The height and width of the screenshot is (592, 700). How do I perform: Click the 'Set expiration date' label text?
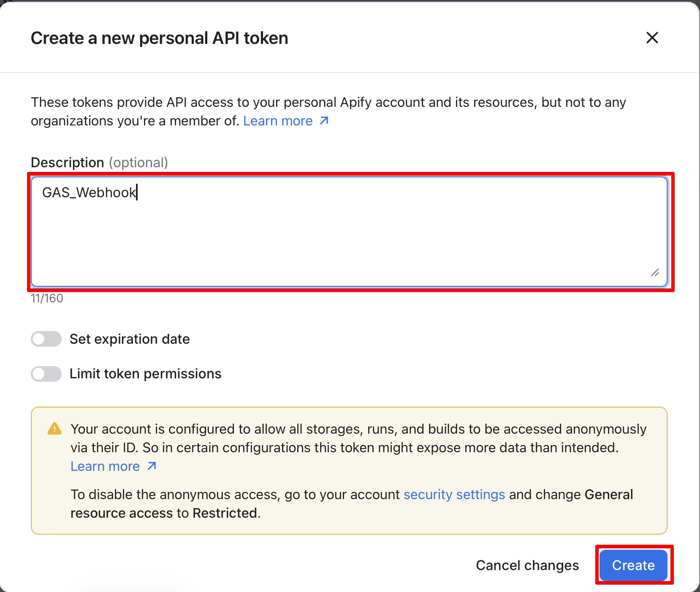pos(130,339)
